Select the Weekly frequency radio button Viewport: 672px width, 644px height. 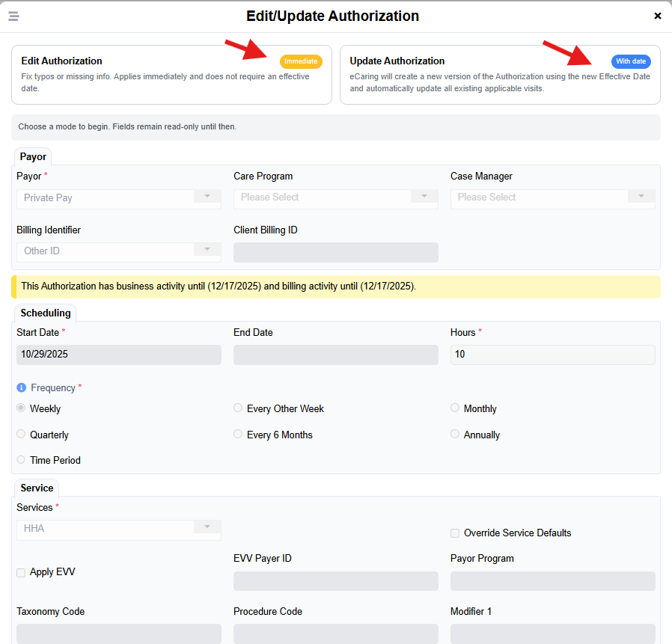pos(21,408)
